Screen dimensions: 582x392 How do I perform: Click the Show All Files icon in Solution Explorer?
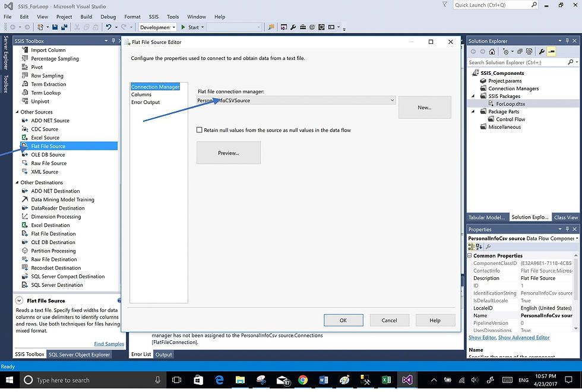coord(529,52)
